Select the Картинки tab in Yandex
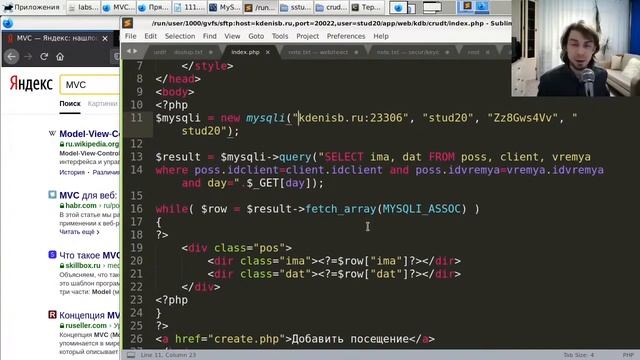Image resolution: width=640 pixels, height=360 pixels. coord(102,104)
